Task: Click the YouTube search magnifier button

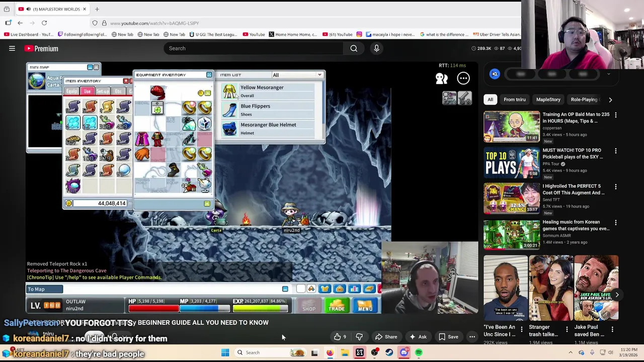Action: 354,48
